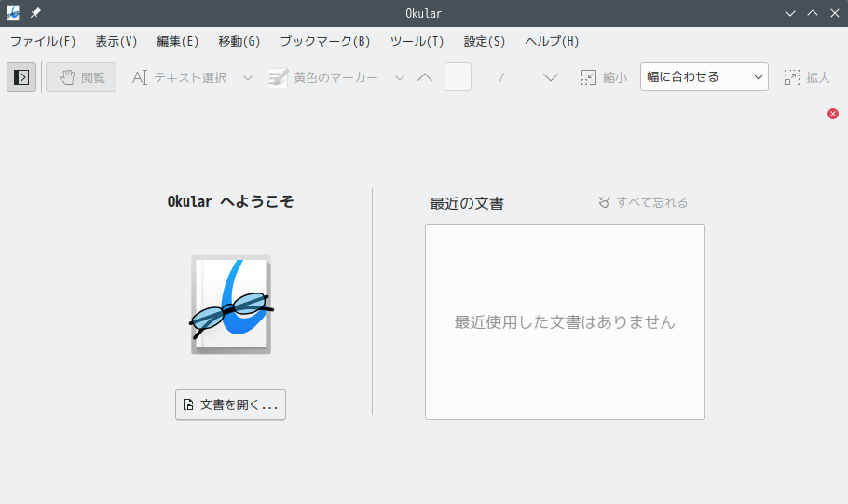Image resolution: width=848 pixels, height=504 pixels.
Task: Click the 最近の文書 heading
Action: coord(467,203)
